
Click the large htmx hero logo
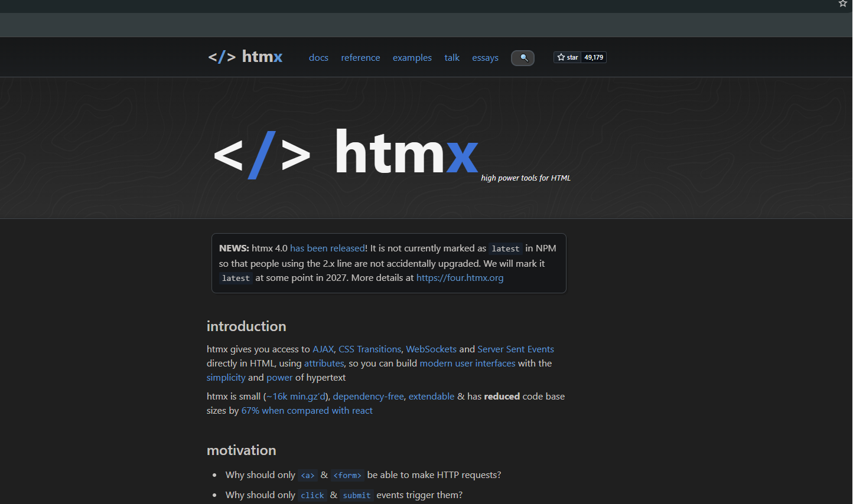(x=346, y=153)
